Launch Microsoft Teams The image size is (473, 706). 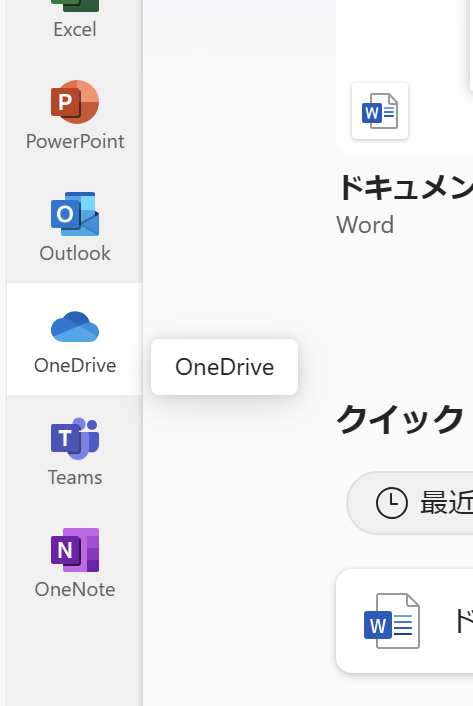(x=75, y=451)
